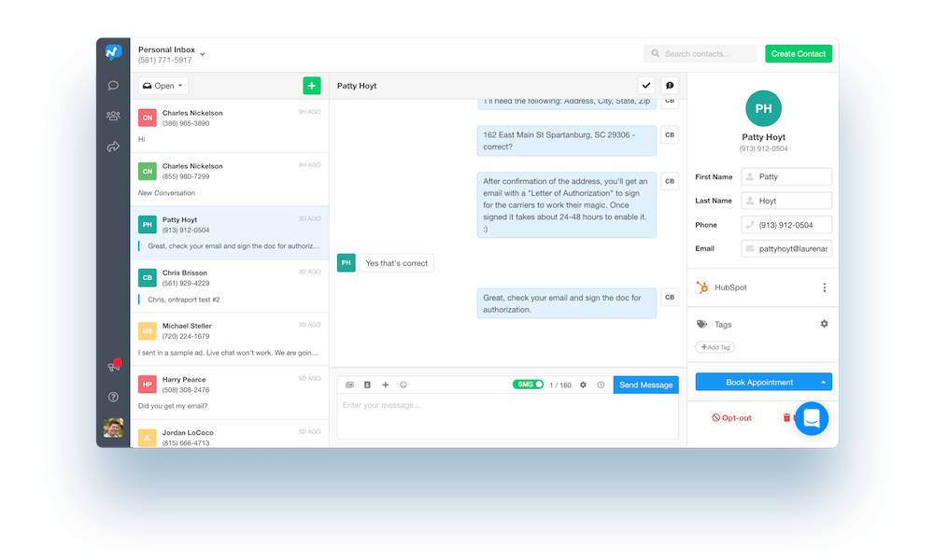
Task: Open the help question mark icon
Action: (x=113, y=397)
